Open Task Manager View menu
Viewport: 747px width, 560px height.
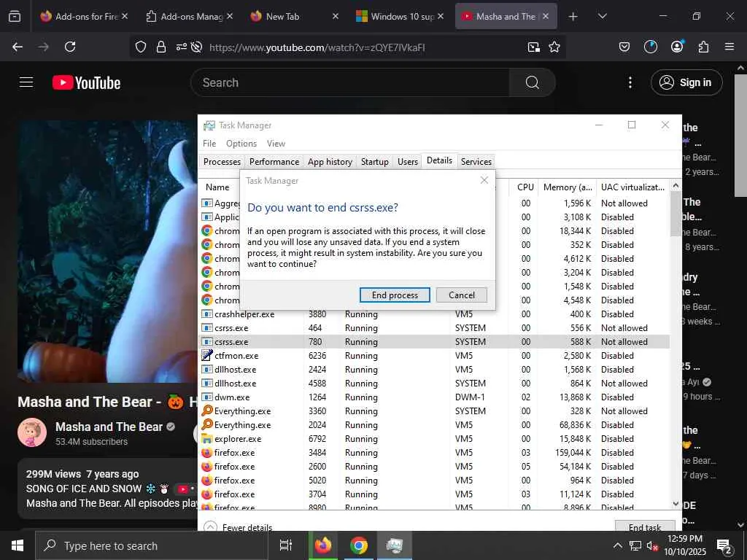(276, 144)
